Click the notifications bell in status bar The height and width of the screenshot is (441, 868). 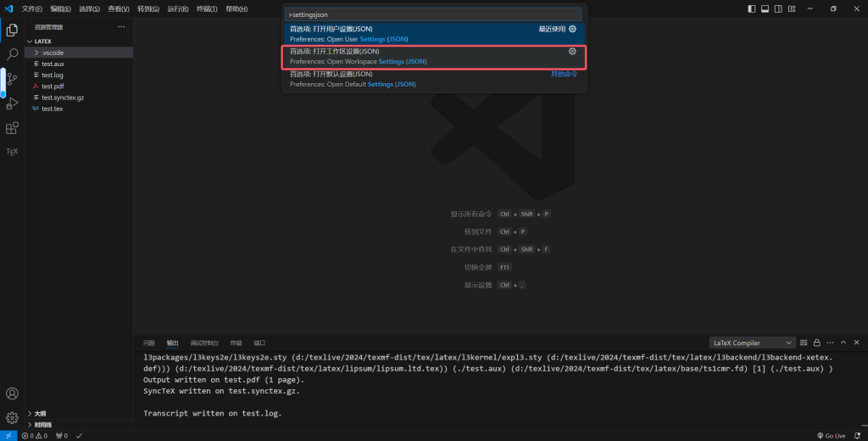point(857,435)
